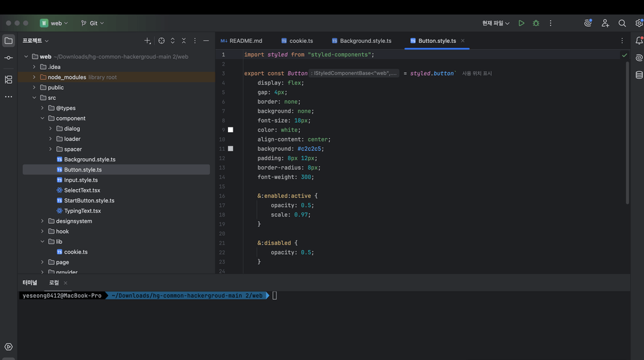Show more tool windows ellipsis
This screenshot has height=360, width=644.
[8, 97]
